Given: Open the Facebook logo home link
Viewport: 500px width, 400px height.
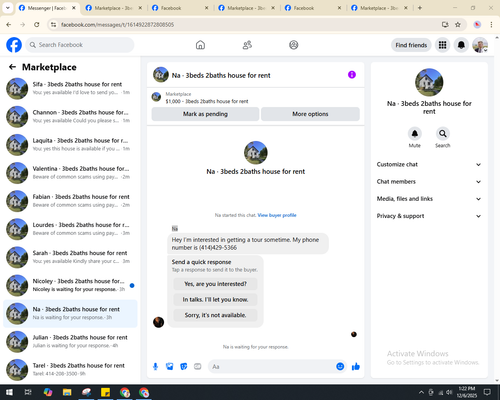Looking at the screenshot, I should (14, 45).
